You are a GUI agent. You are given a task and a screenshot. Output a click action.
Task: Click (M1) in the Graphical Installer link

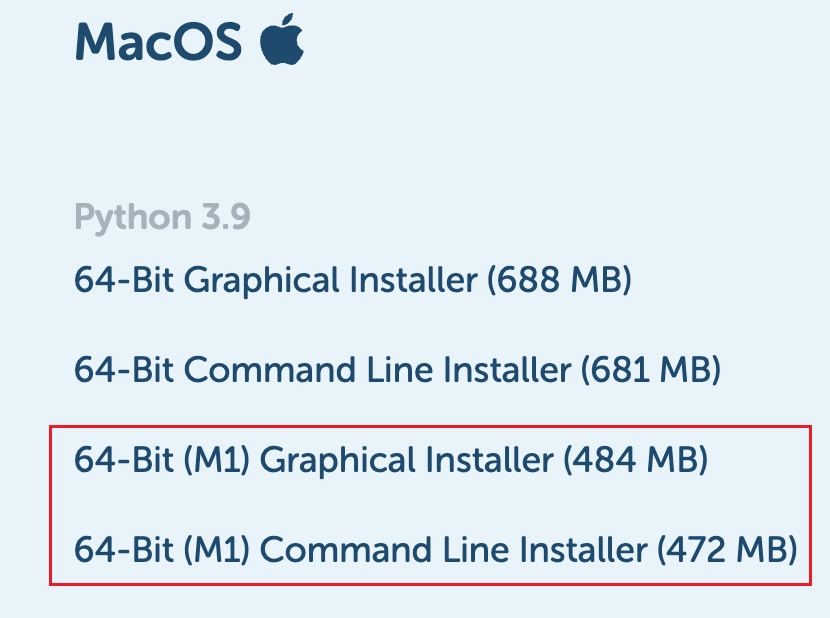point(224,460)
